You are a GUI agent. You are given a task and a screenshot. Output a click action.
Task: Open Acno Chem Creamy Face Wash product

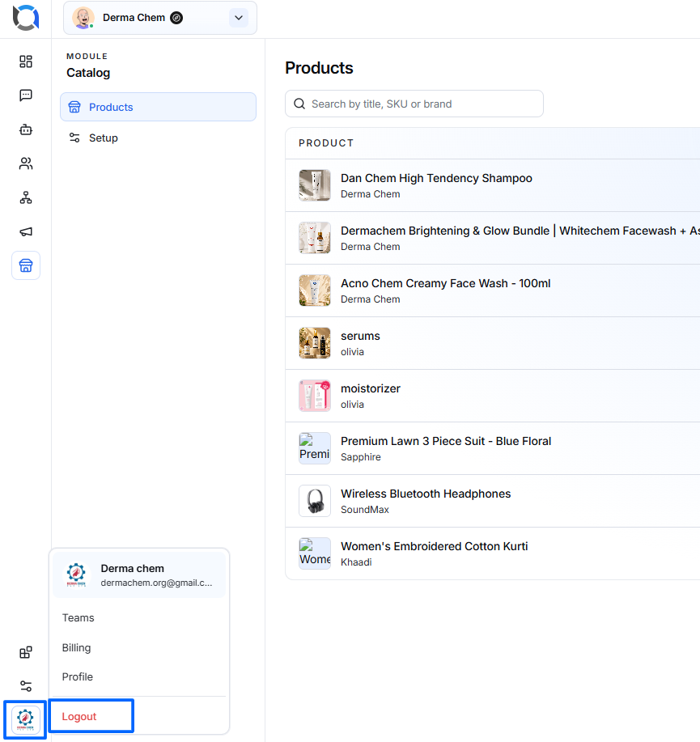click(x=445, y=283)
